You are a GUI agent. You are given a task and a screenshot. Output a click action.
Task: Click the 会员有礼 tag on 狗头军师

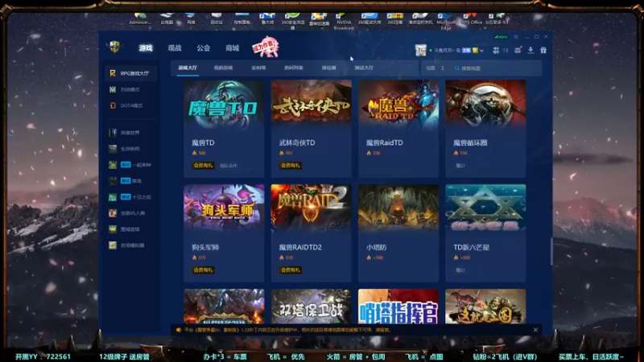tap(204, 270)
